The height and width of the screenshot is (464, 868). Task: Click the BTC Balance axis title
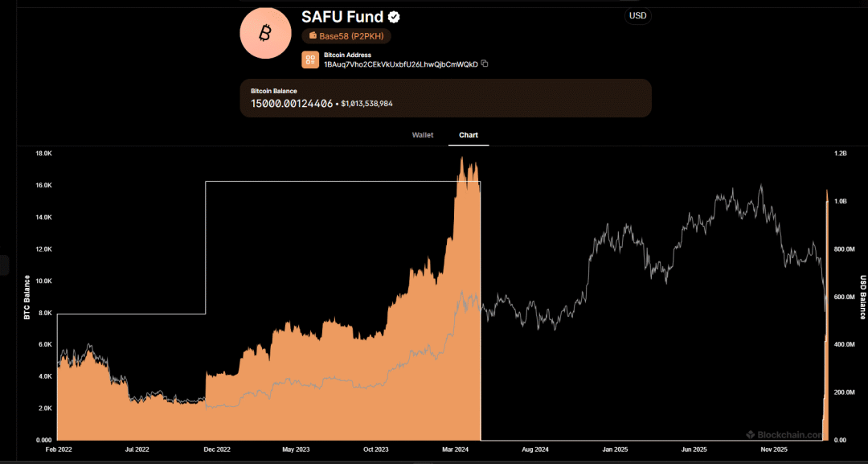coord(27,297)
